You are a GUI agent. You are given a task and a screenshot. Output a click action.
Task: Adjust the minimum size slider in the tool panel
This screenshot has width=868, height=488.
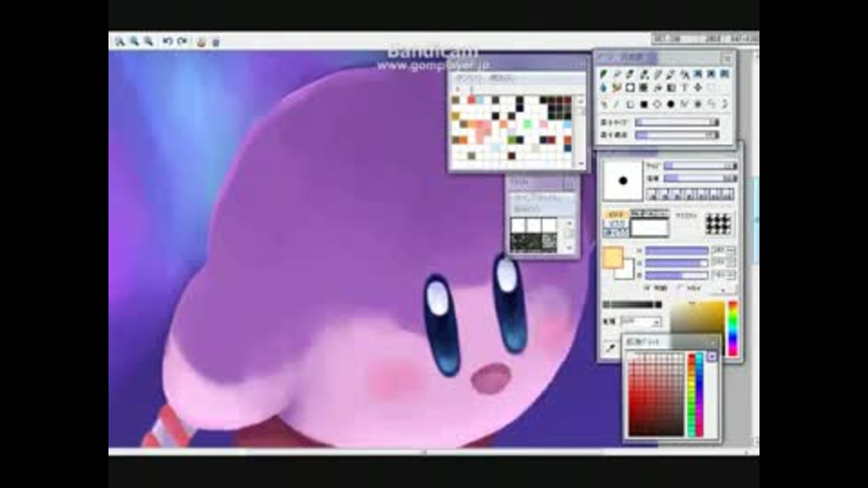(x=676, y=122)
